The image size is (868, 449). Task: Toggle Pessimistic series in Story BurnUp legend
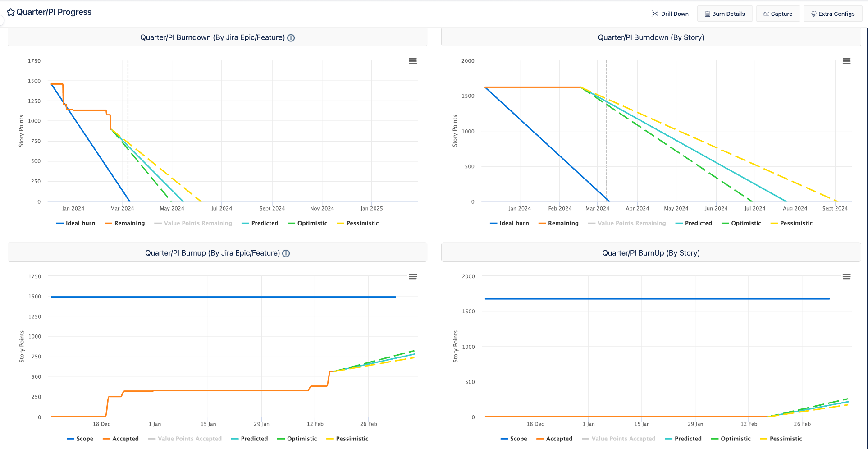click(781, 439)
